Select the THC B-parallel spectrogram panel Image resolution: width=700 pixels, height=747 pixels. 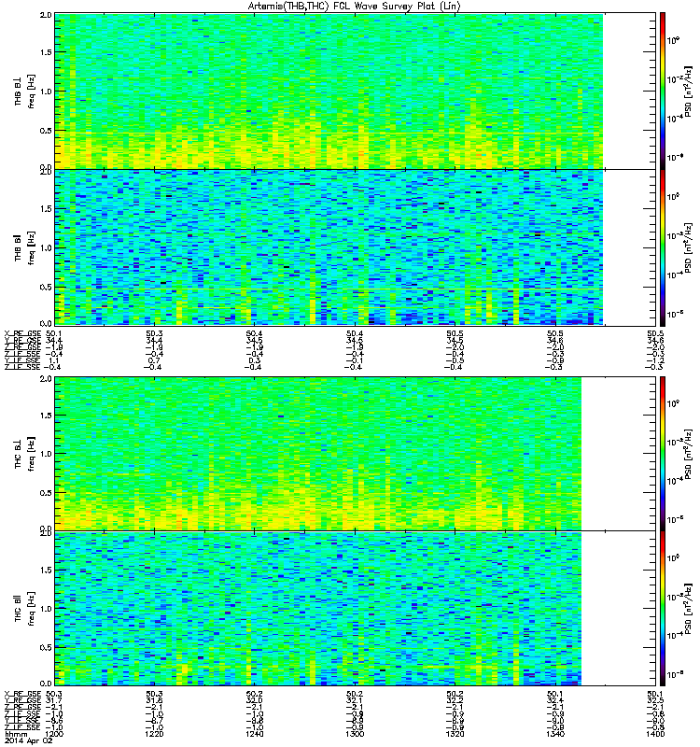pyautogui.click(x=356, y=609)
